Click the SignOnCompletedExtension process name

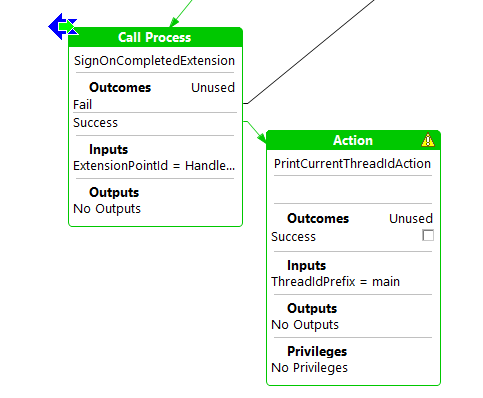154,61
